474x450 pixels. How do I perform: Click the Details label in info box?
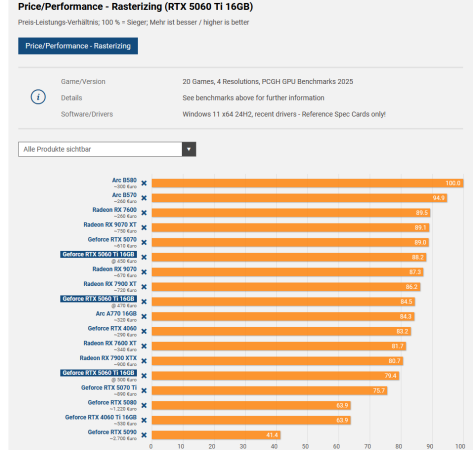pyautogui.click(x=71, y=98)
